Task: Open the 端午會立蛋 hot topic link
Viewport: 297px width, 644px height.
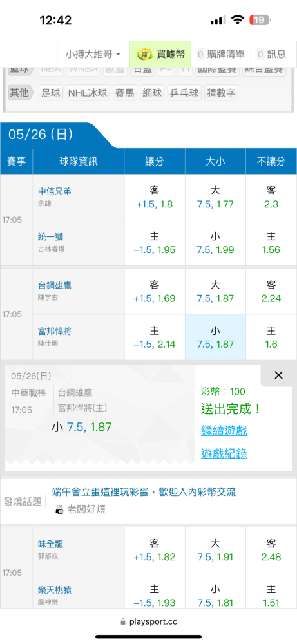Action: pyautogui.click(x=144, y=491)
